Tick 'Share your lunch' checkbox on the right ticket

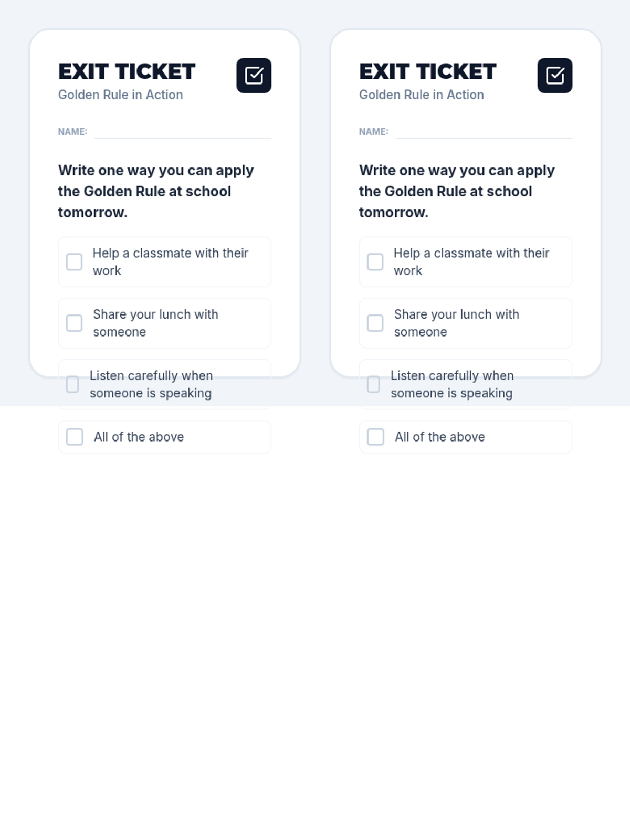coord(375,323)
